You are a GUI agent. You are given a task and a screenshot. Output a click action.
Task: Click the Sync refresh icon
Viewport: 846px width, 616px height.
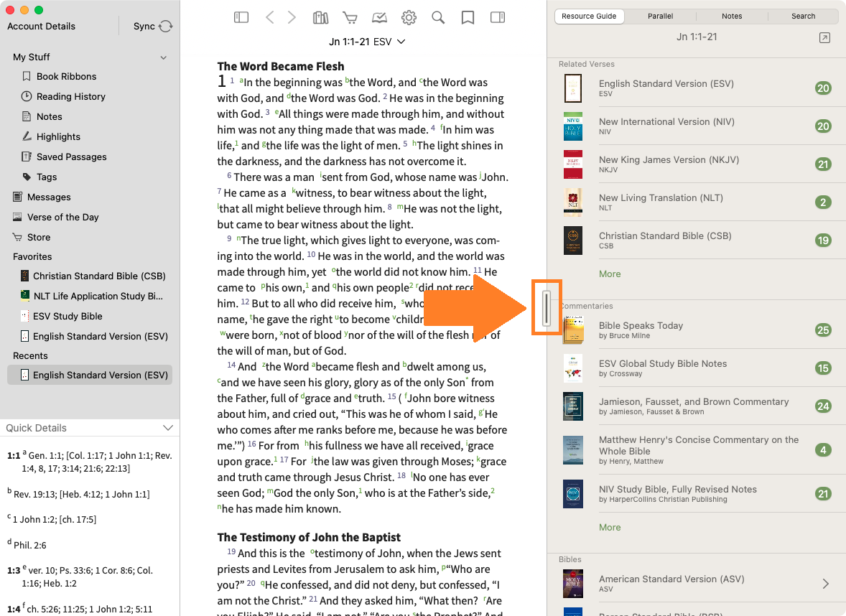(166, 27)
